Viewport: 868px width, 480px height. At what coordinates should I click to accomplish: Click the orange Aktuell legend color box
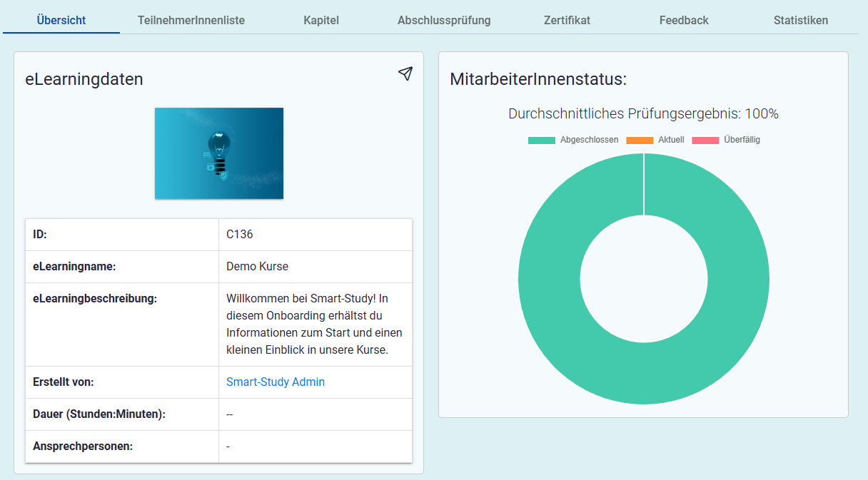640,141
